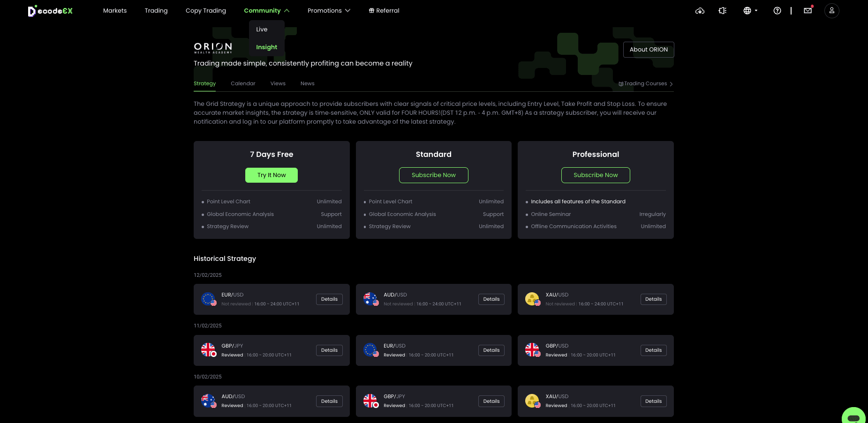Click the GBP/JPY flag icon for 10/02/2025
Viewport: 868px width, 423px height.
[x=371, y=401]
